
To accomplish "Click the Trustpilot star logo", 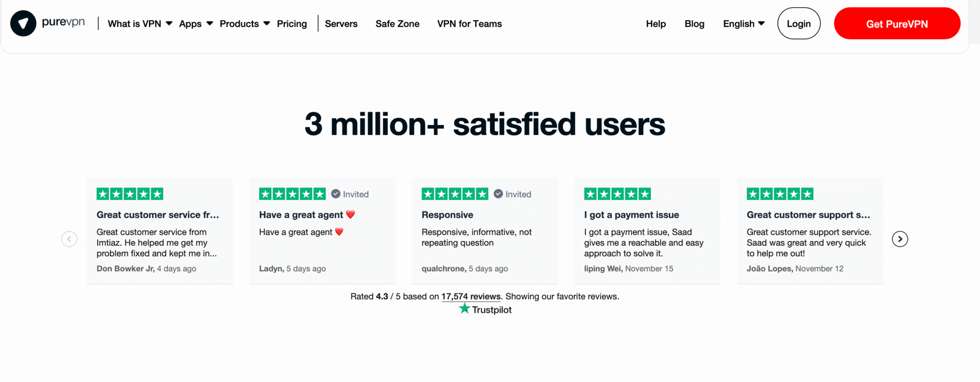I will point(465,309).
